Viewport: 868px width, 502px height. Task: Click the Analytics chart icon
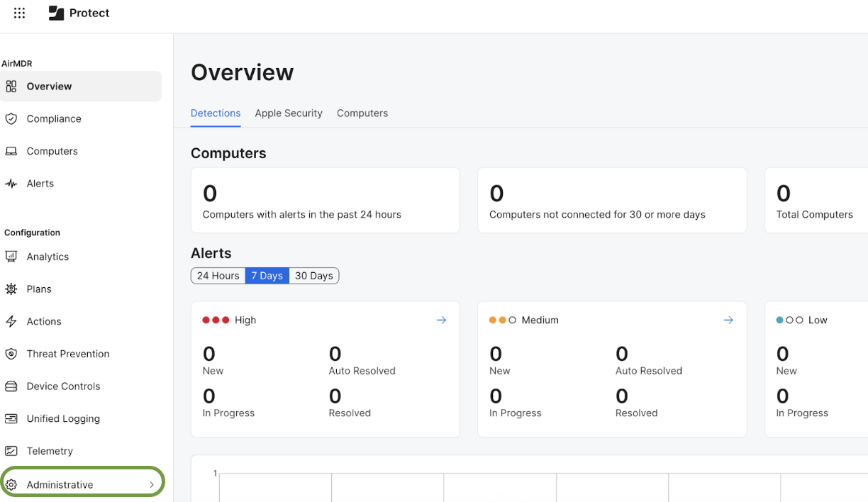pos(11,257)
